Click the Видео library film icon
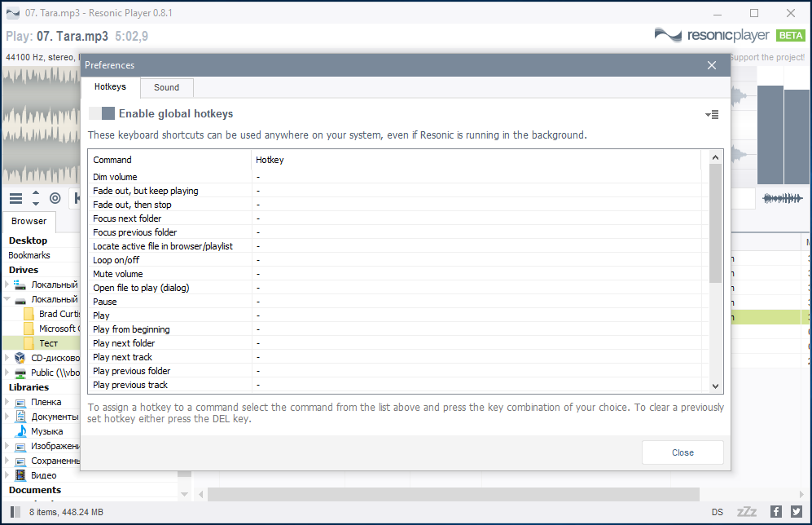The image size is (812, 525). (20, 474)
